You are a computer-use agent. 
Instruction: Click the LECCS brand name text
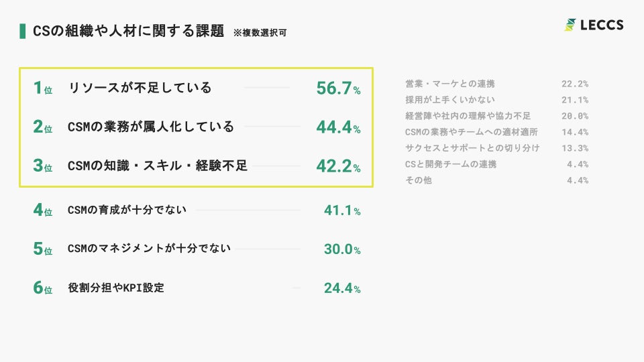coord(602,25)
